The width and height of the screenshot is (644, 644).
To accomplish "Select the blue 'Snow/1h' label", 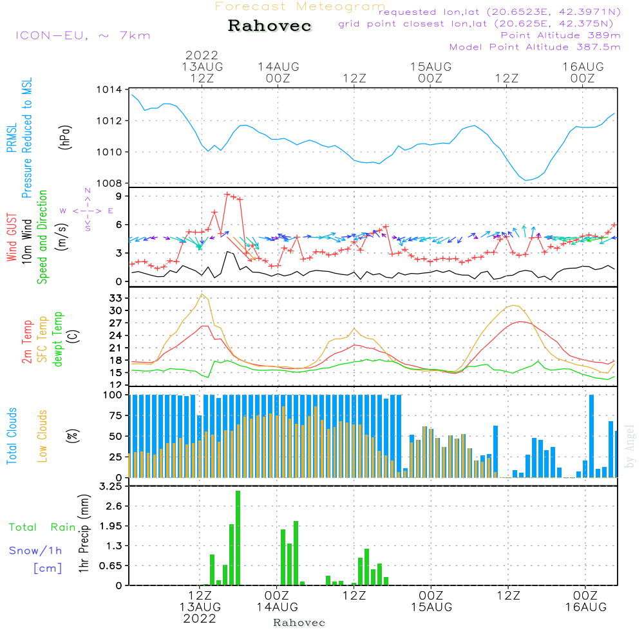I will (x=35, y=551).
